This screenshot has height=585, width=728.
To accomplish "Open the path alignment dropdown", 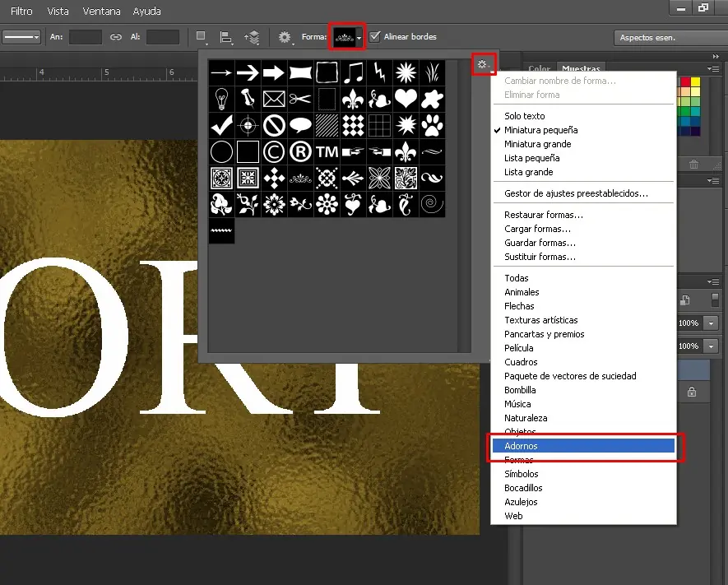I will [x=226, y=37].
